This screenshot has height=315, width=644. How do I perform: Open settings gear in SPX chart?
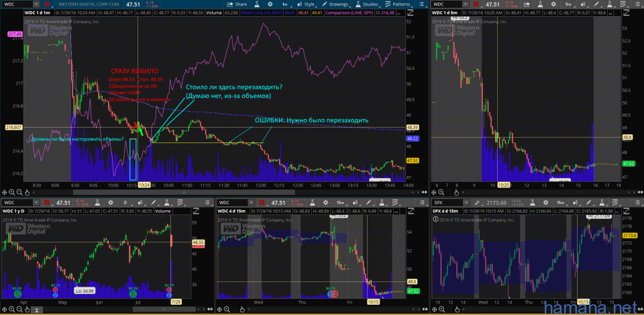tap(545, 202)
